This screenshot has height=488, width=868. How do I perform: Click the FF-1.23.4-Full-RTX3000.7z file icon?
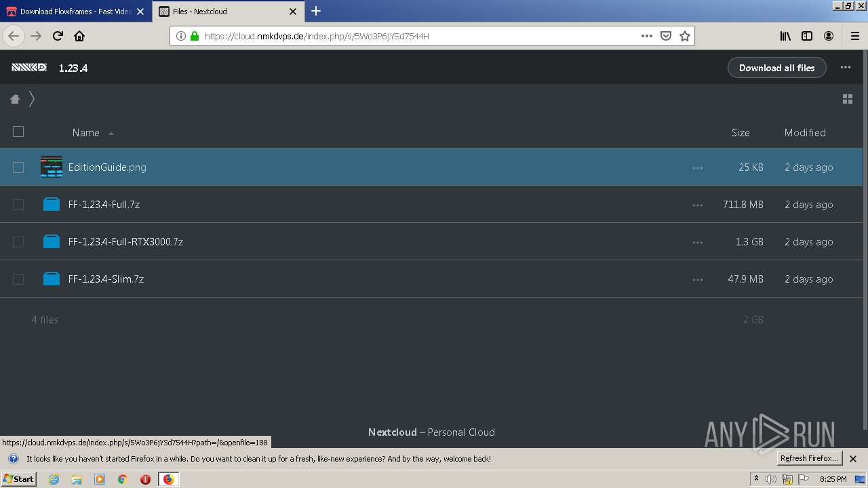tap(52, 241)
